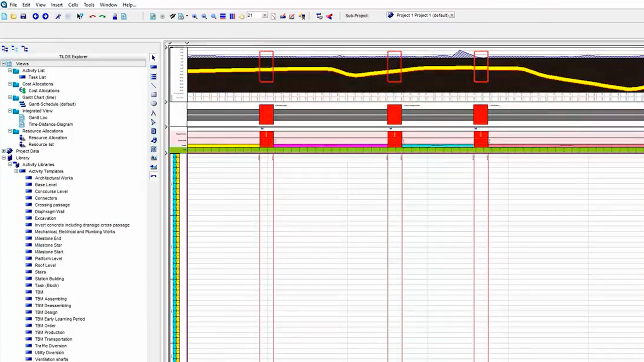Open the zoom value combo box showing 21
The width and height of the screenshot is (644, 362).
coord(264,16)
